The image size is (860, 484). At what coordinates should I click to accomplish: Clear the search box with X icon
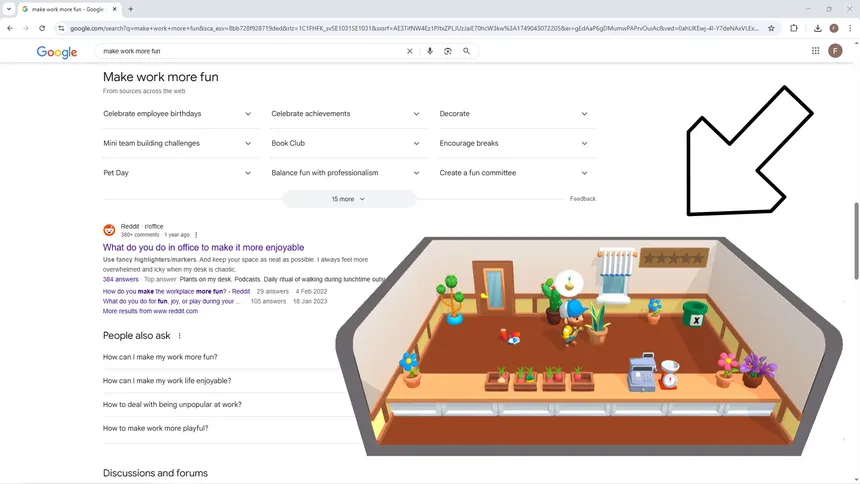coord(410,51)
